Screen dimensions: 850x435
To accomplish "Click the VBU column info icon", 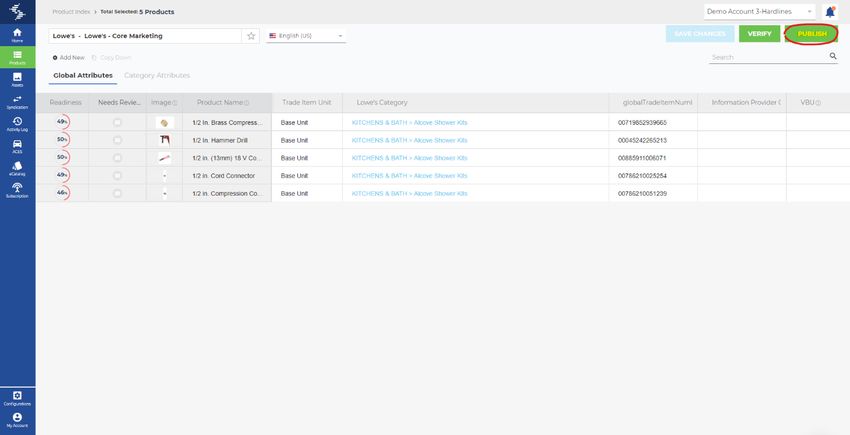I will (x=818, y=103).
